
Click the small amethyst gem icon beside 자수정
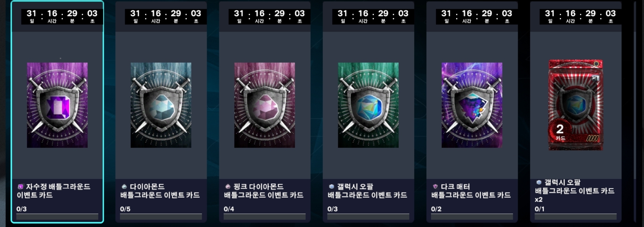[x=20, y=187]
